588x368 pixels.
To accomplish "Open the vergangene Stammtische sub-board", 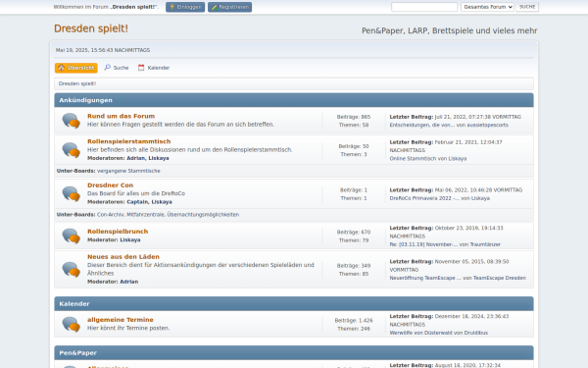I will pos(128,171).
